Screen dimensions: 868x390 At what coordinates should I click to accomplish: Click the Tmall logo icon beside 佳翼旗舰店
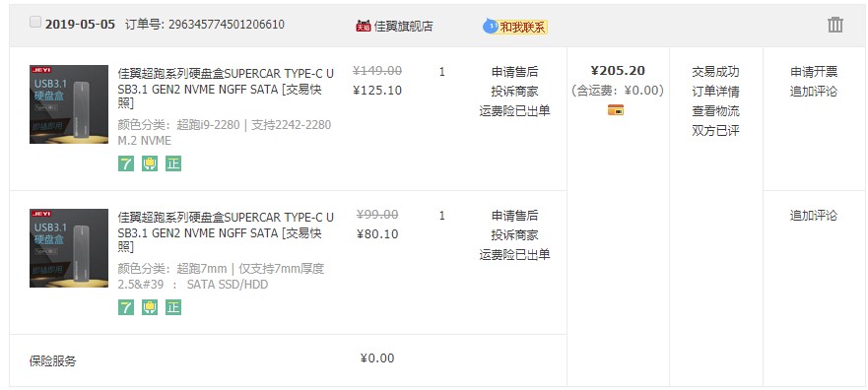[x=364, y=26]
